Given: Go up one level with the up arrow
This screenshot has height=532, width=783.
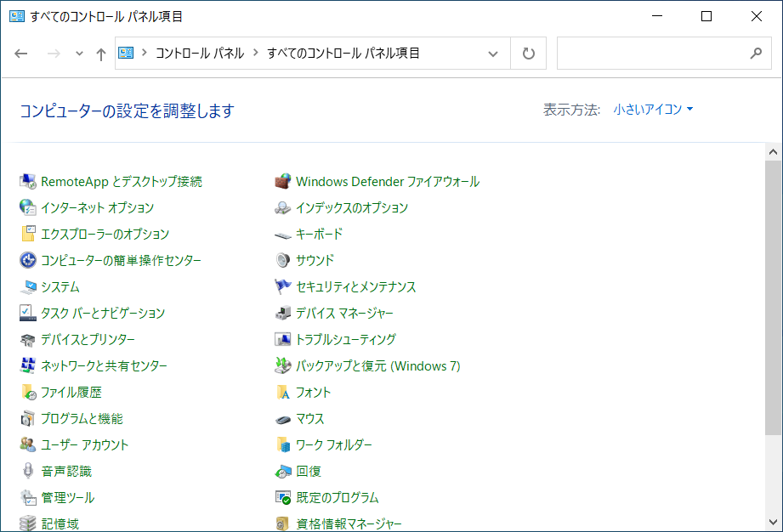Looking at the screenshot, I should coord(101,54).
